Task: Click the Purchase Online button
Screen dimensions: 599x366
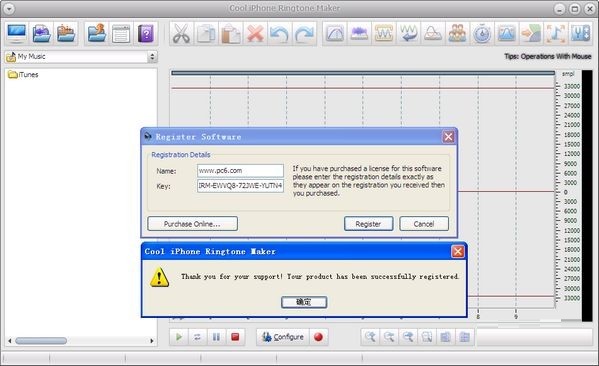Action: tap(193, 224)
